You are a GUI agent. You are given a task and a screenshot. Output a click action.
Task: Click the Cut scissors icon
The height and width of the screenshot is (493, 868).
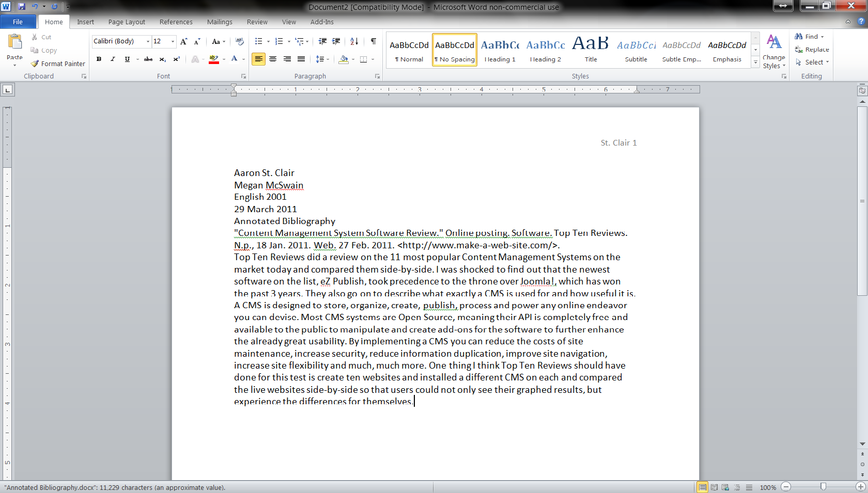(35, 37)
